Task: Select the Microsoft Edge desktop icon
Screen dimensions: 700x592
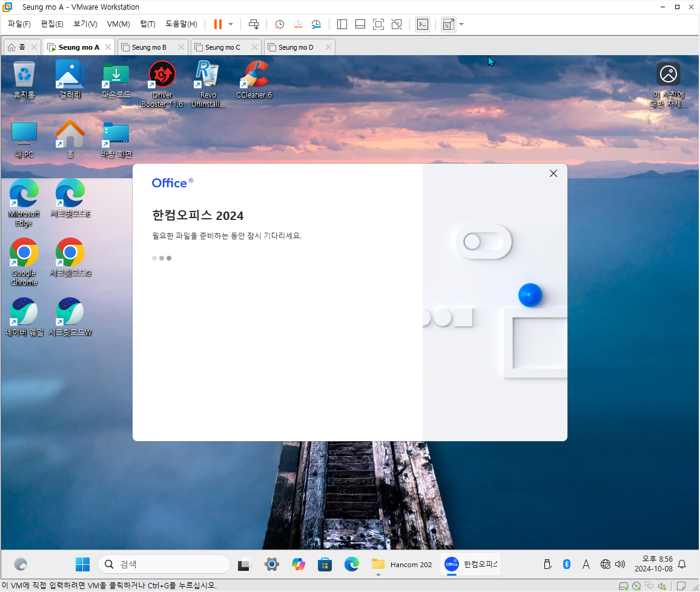Action: [x=24, y=203]
